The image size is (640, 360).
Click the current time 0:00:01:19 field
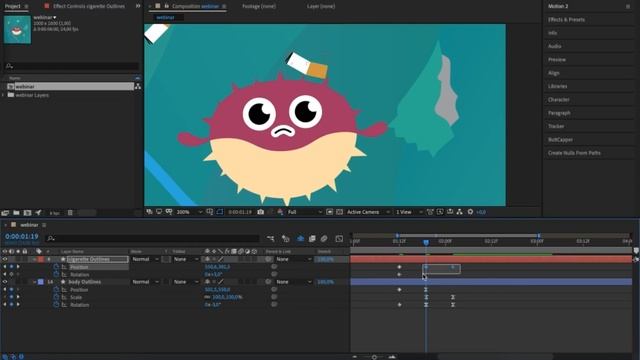tap(22, 236)
